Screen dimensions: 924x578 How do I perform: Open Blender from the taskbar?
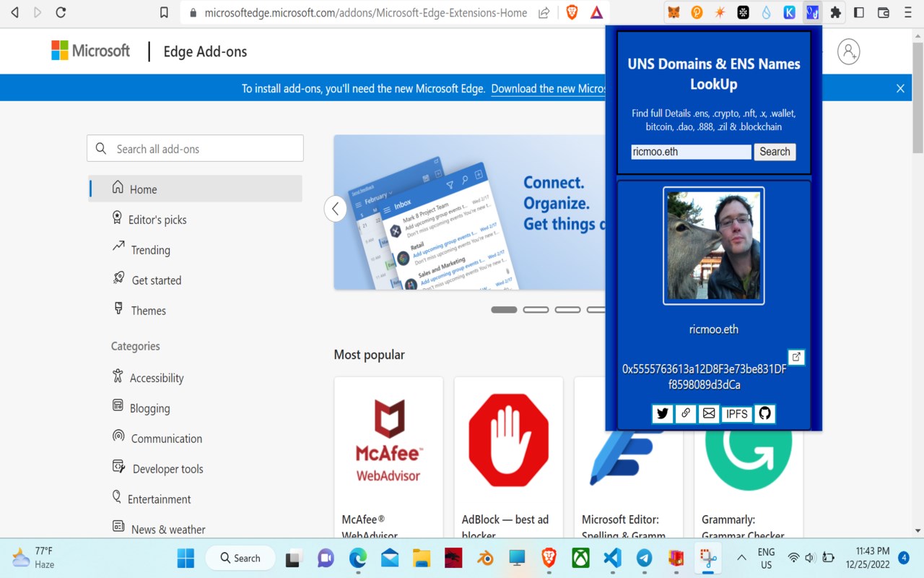484,558
